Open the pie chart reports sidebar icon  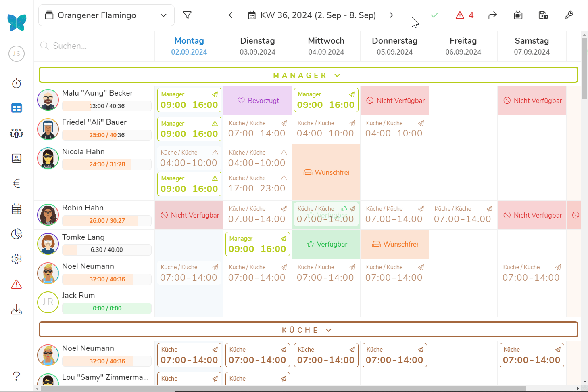point(17,234)
